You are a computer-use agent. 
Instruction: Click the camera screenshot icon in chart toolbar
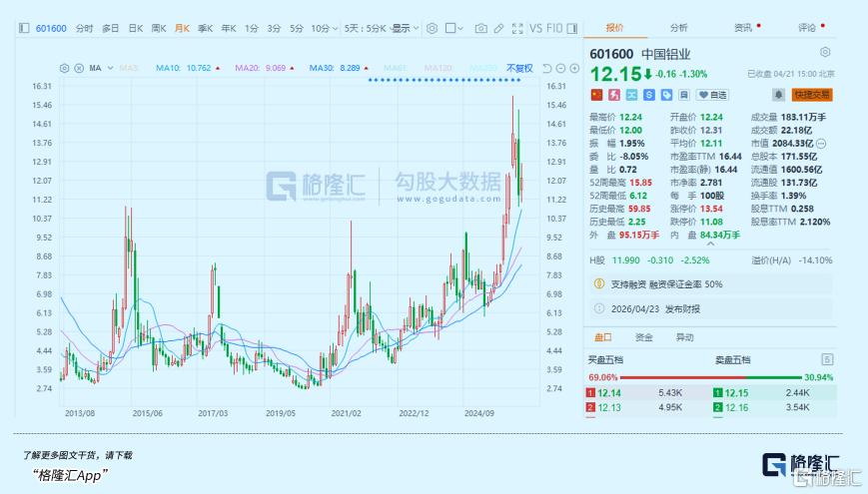click(x=480, y=29)
